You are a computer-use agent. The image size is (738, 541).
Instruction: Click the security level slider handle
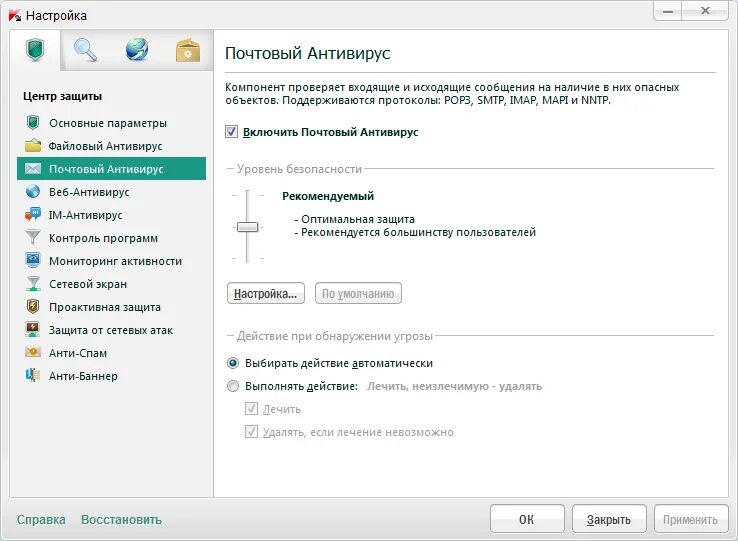248,227
